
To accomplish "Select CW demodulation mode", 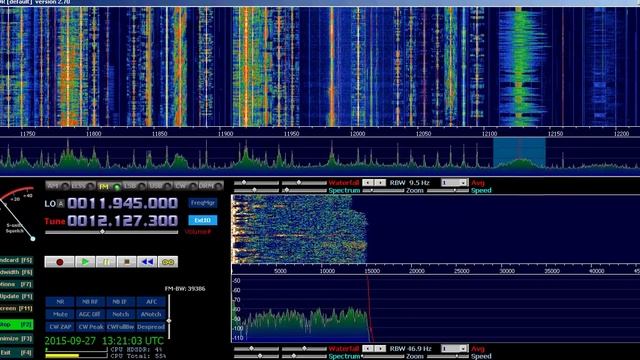I will pyautogui.click(x=185, y=186).
